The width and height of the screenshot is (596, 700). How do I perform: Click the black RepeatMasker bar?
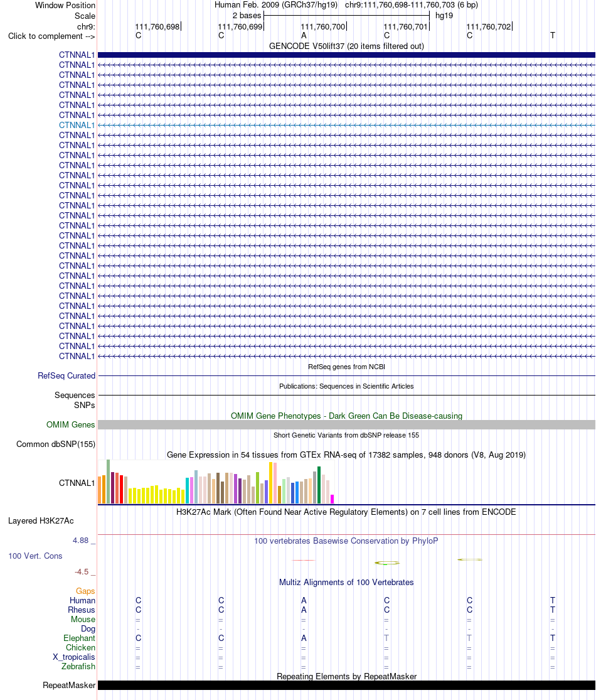(x=346, y=686)
